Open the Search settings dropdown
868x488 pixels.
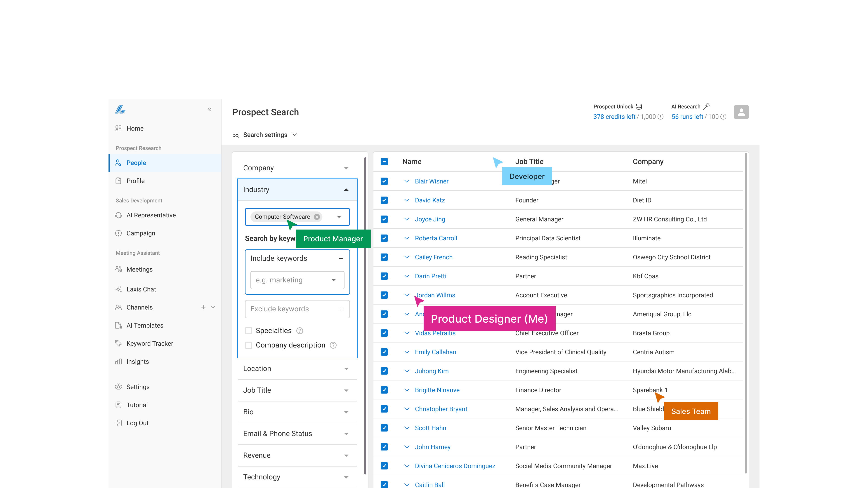265,135
